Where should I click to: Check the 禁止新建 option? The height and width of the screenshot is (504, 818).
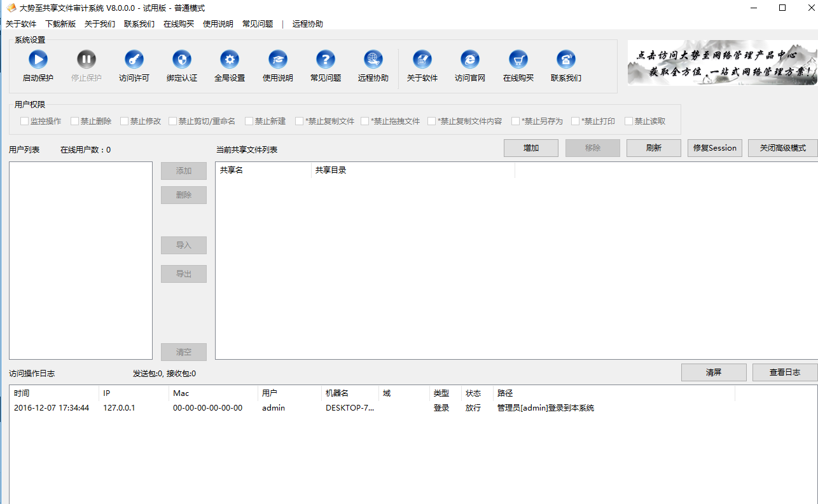coord(249,121)
